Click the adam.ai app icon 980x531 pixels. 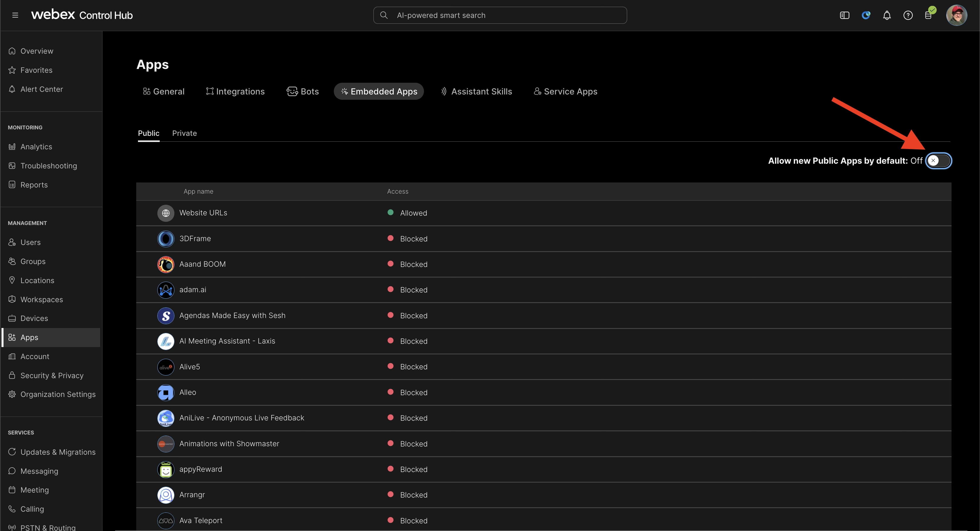coord(166,290)
